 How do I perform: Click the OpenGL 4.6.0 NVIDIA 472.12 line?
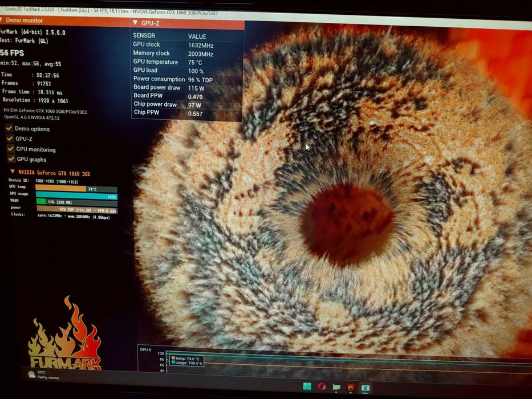click(x=31, y=117)
